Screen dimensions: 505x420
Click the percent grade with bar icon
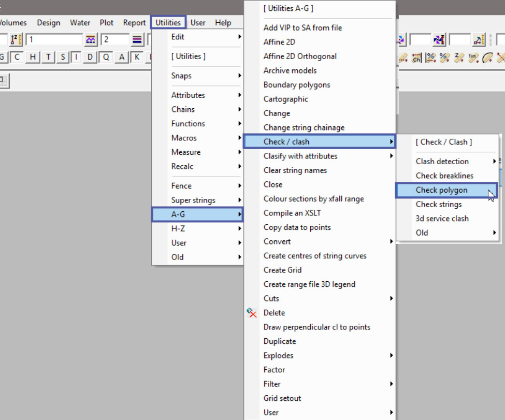click(x=430, y=58)
